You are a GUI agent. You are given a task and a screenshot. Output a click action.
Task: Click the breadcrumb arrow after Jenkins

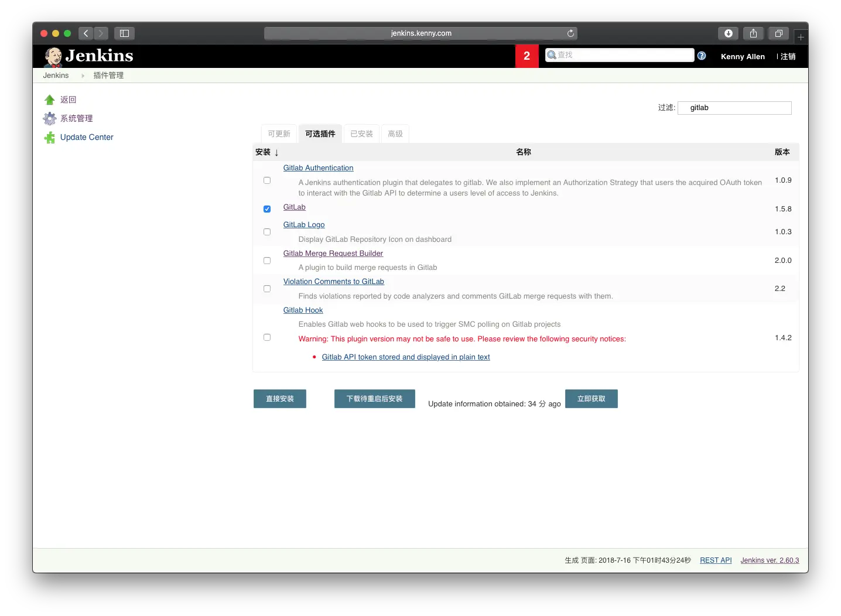83,76
